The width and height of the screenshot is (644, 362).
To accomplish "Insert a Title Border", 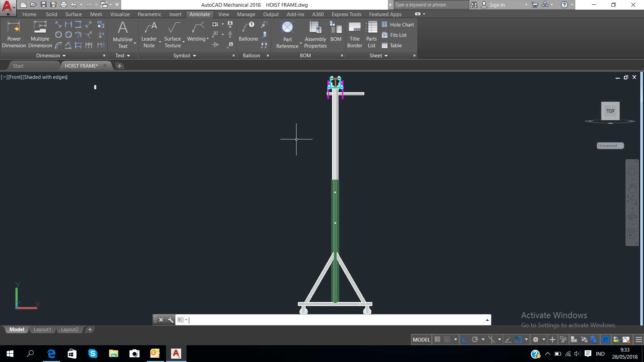I will [x=355, y=35].
